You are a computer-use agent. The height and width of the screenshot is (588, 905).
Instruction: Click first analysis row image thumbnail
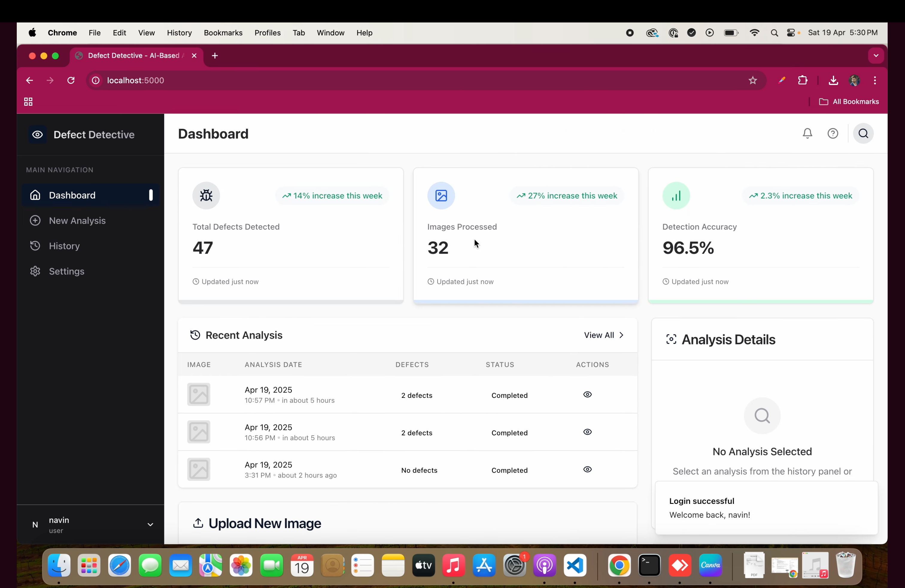pyautogui.click(x=198, y=394)
